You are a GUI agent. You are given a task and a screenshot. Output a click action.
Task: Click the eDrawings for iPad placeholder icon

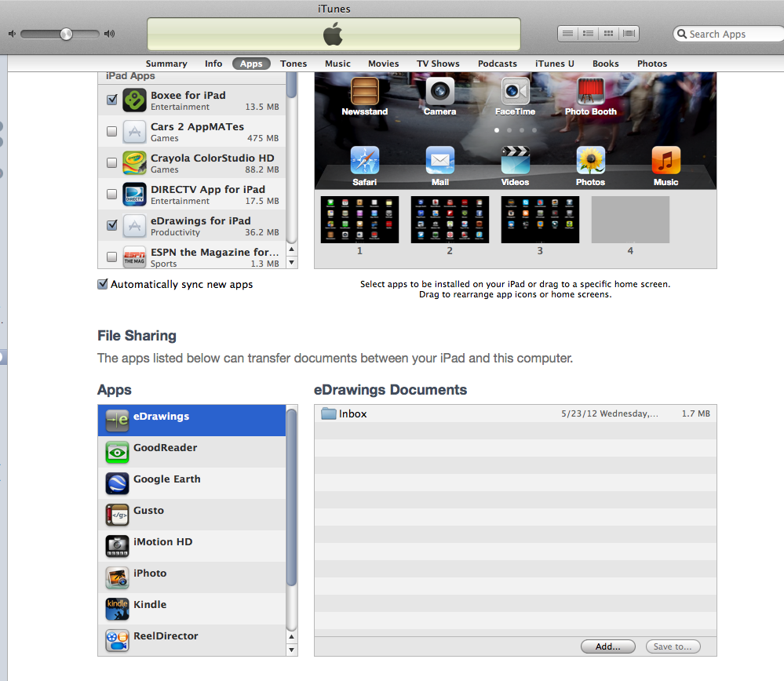[134, 226]
